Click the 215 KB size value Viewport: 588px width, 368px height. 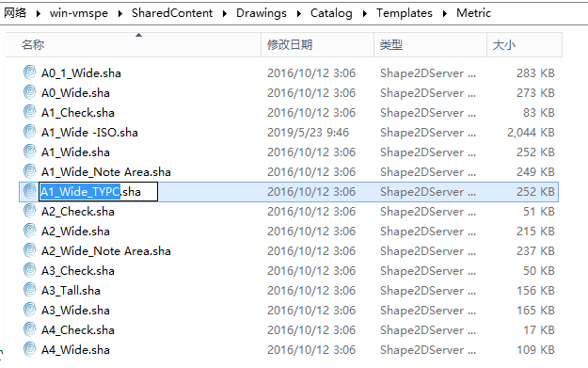click(535, 232)
